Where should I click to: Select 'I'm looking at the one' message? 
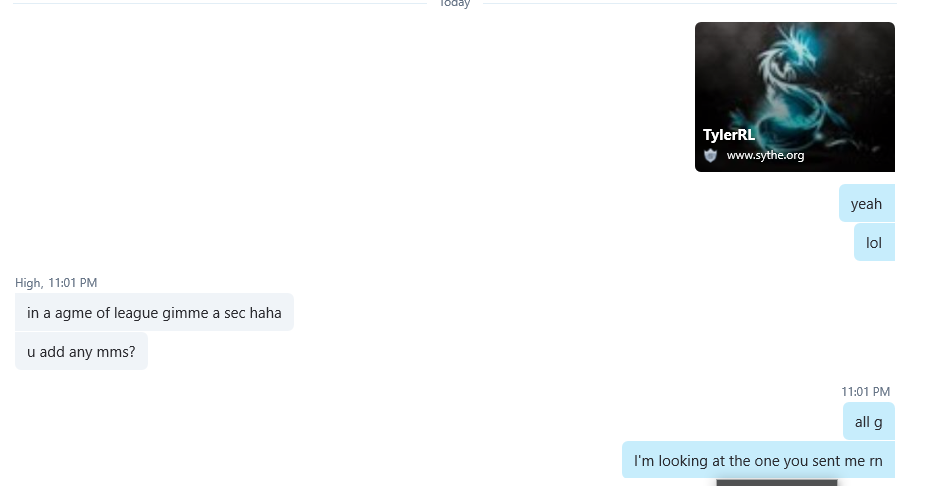[758, 460]
